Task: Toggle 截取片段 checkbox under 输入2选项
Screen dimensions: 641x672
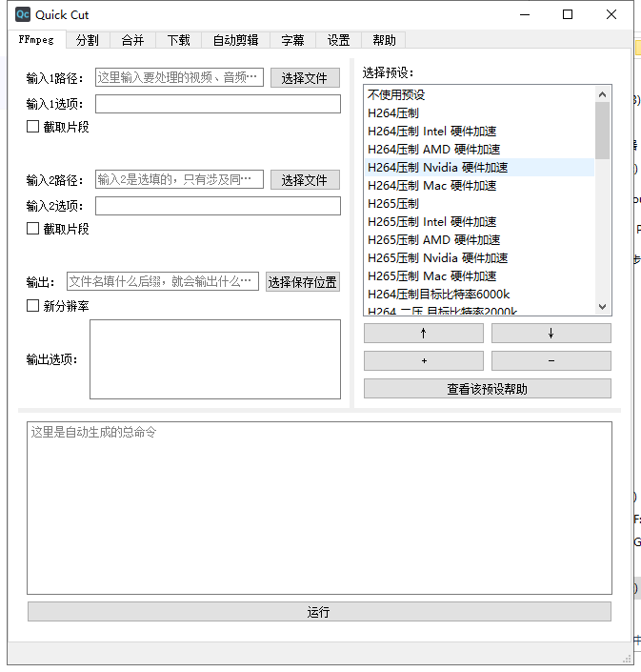Action: point(32,229)
